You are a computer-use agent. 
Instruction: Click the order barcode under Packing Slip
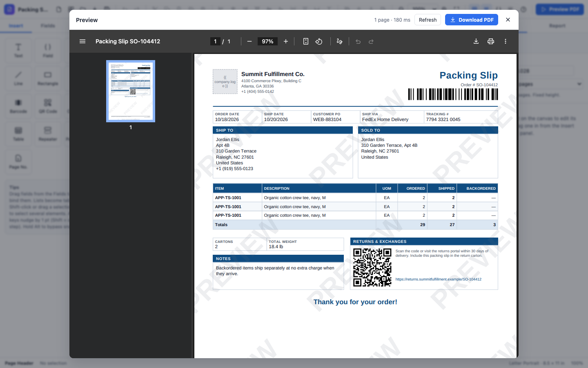click(x=453, y=94)
